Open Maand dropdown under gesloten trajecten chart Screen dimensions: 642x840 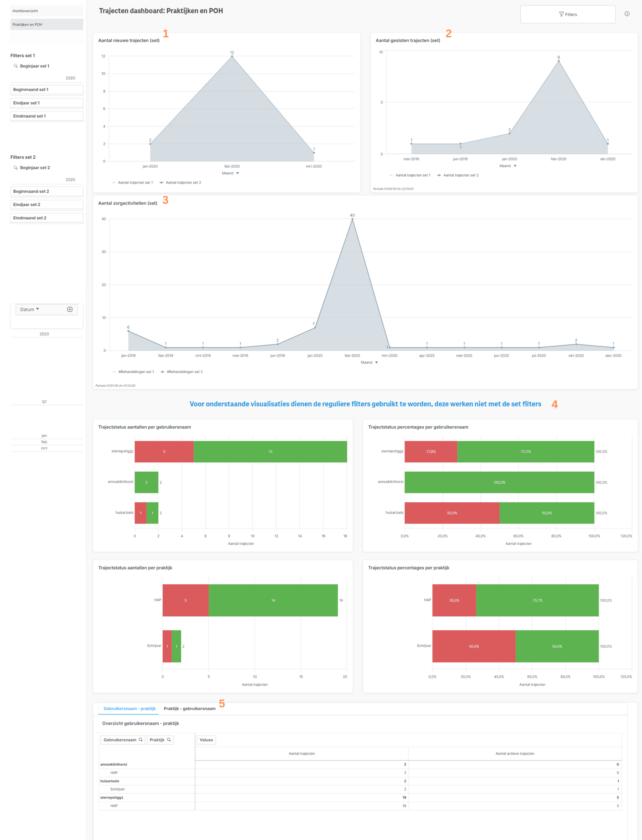508,166
